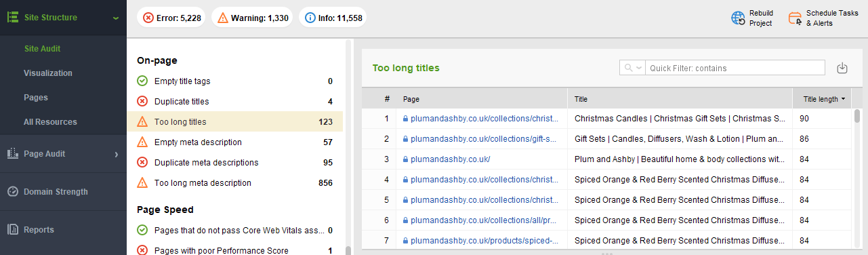Click warning icon beside Too long titles
This screenshot has width=868, height=255.
(x=142, y=122)
